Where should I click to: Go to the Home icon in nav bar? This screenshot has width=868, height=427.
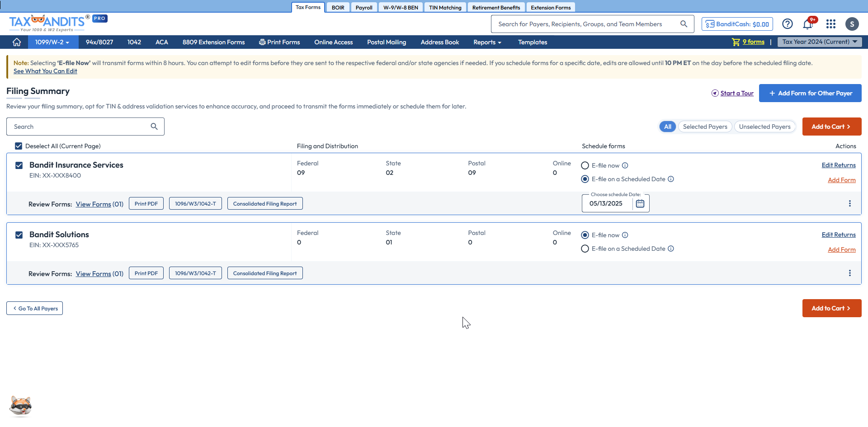(x=17, y=42)
